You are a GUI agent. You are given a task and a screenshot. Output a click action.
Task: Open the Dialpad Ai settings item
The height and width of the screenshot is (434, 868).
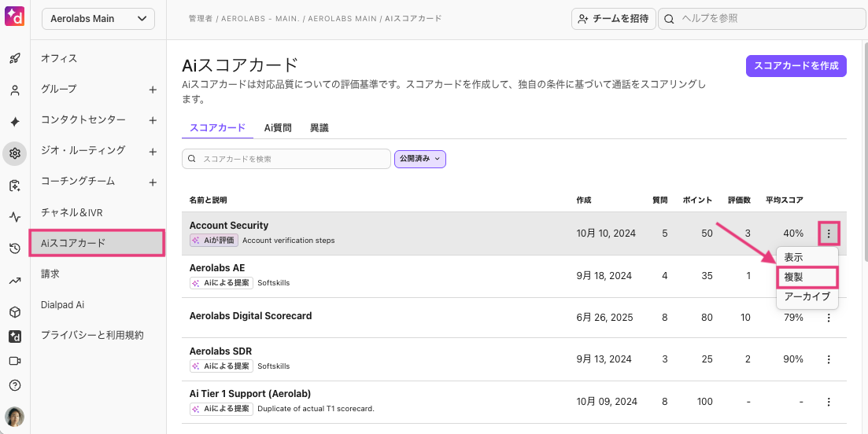[x=62, y=304]
